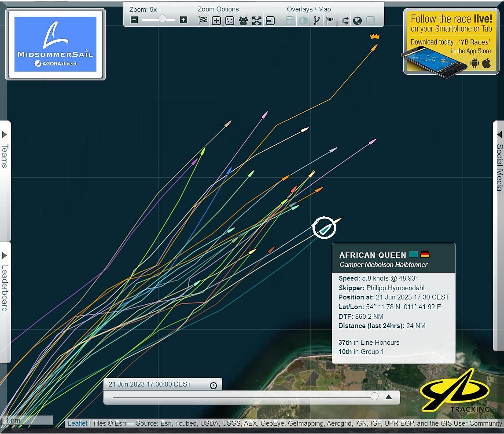Select the leading boat with the crown
This screenshot has width=504, height=434.
click(x=374, y=46)
